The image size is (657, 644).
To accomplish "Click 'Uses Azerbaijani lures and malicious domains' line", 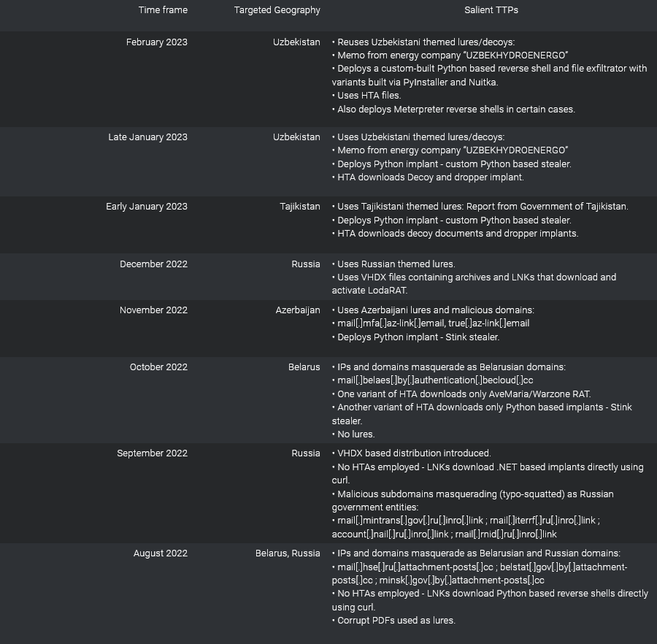I will 433,310.
